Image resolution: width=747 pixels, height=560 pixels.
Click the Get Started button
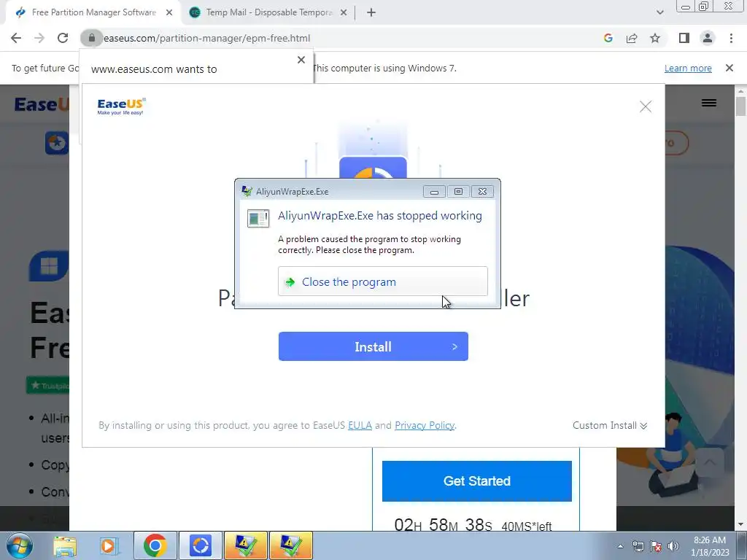(x=477, y=481)
